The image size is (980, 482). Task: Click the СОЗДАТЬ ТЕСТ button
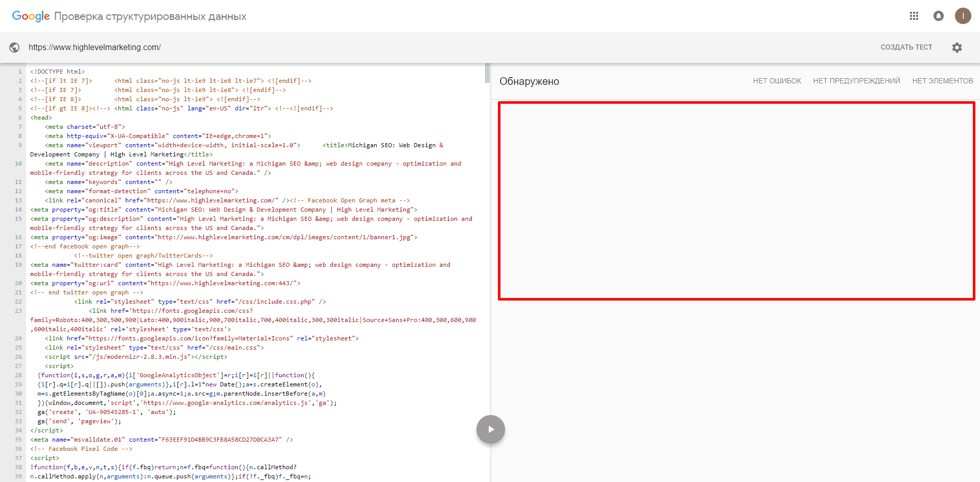point(906,48)
